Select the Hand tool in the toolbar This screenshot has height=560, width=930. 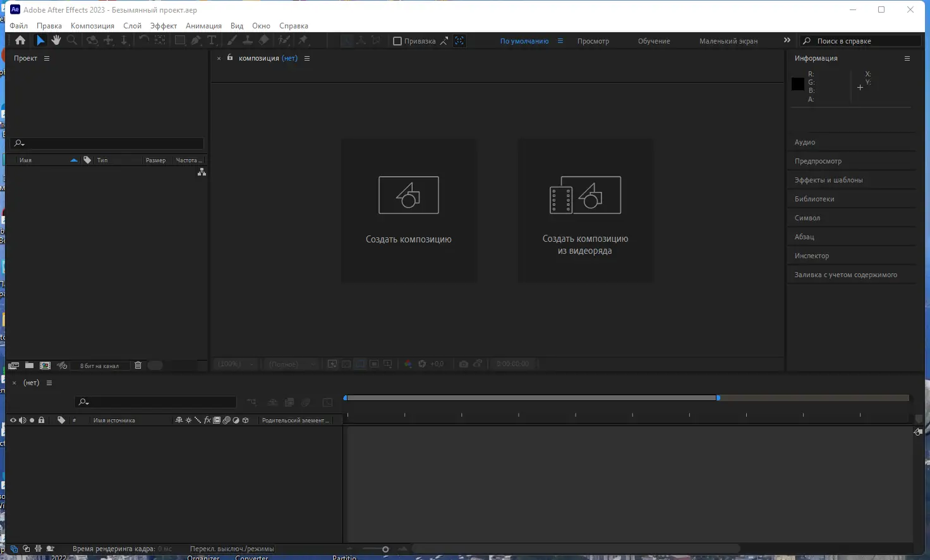pyautogui.click(x=56, y=40)
